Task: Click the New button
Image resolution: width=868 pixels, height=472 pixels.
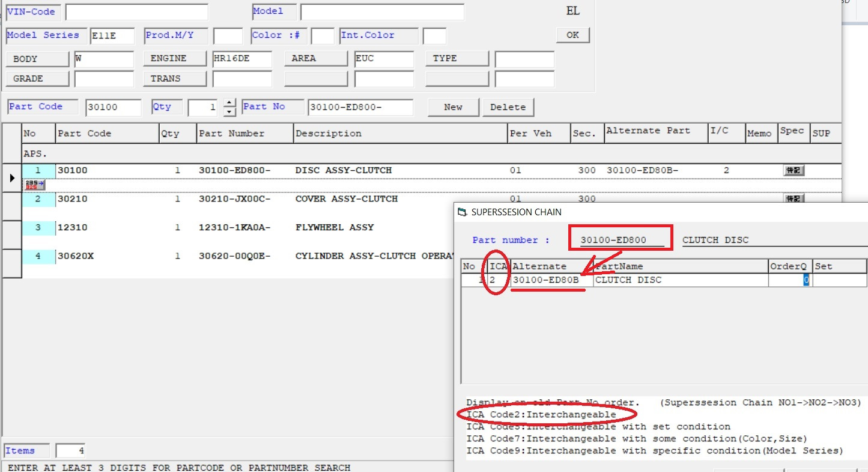Action: coord(453,107)
